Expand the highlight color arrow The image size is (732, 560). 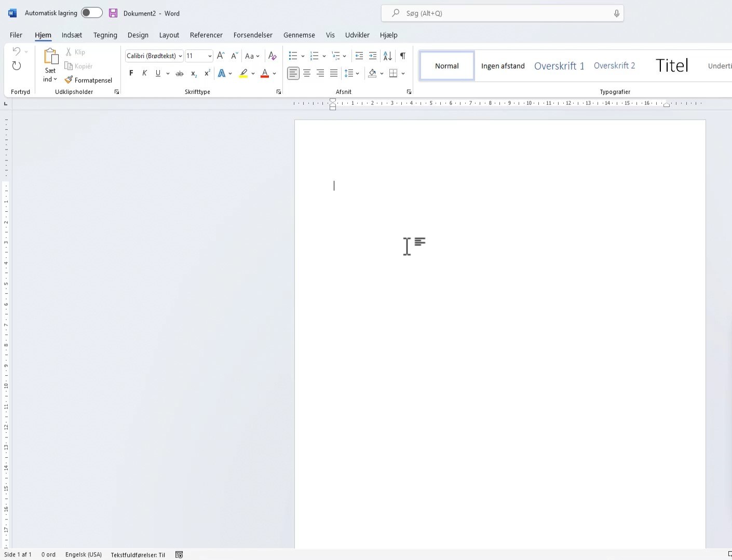[x=253, y=73]
